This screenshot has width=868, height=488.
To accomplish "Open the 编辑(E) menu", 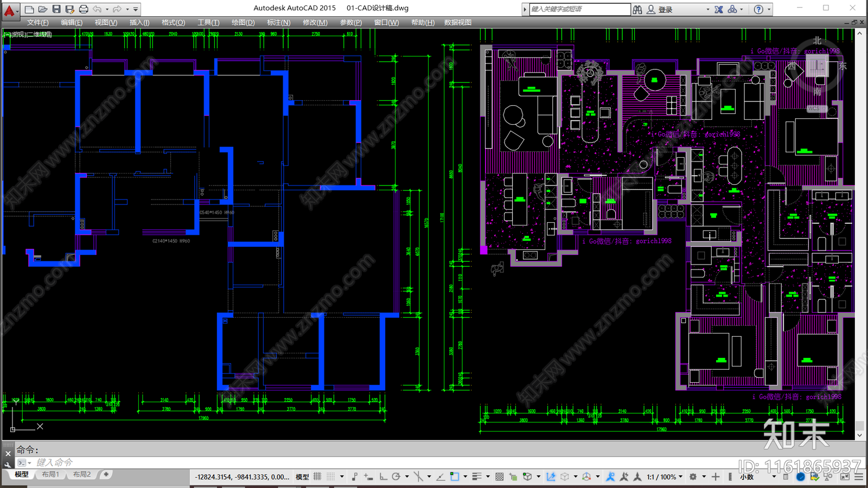I will 72,22.
